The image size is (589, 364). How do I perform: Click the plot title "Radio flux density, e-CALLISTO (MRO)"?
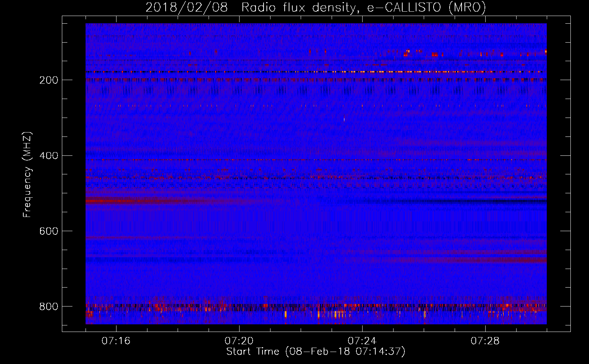pos(364,8)
